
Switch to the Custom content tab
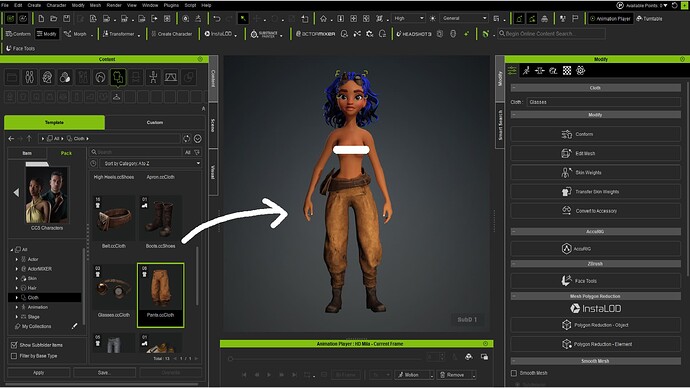coord(154,122)
